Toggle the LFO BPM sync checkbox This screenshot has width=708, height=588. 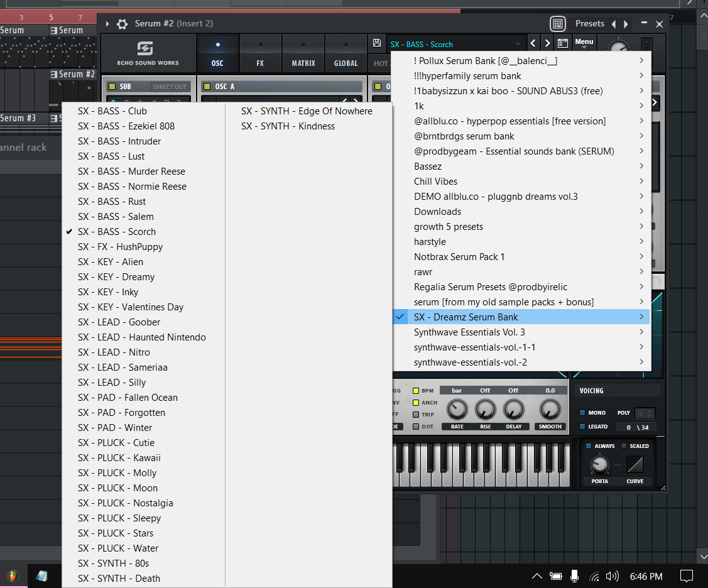coord(416,391)
